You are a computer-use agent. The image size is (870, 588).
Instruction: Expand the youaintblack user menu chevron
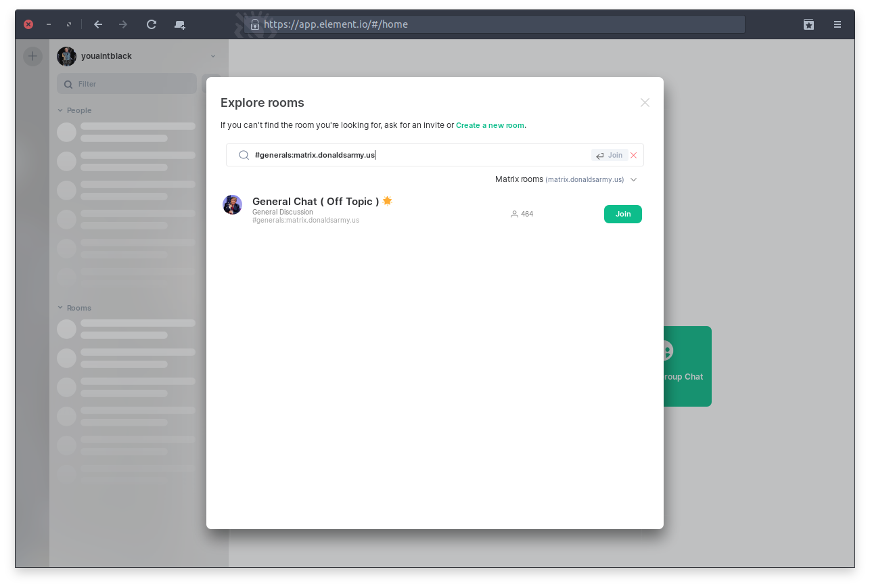point(213,56)
